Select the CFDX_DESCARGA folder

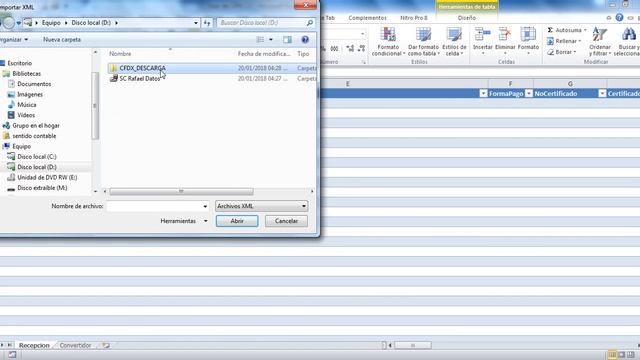coord(142,68)
